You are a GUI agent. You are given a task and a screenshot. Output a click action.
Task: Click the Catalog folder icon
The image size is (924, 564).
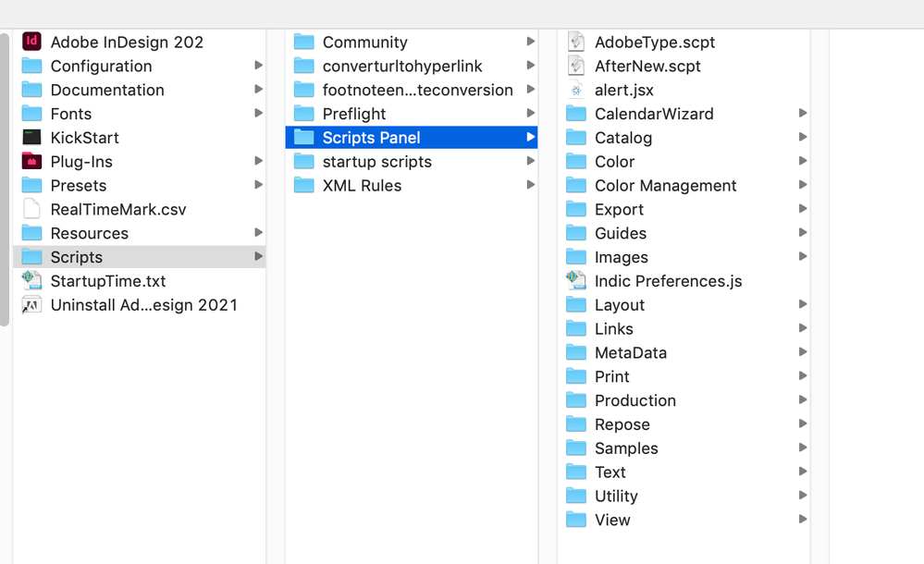[576, 138]
